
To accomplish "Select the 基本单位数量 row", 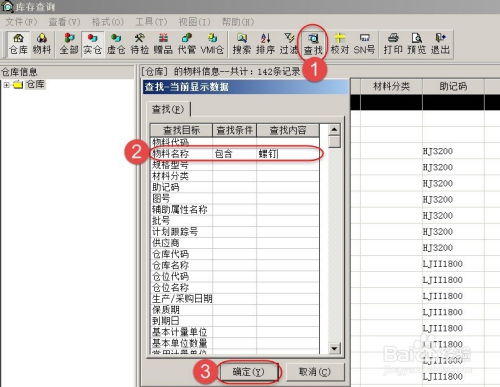I will [x=235, y=343].
